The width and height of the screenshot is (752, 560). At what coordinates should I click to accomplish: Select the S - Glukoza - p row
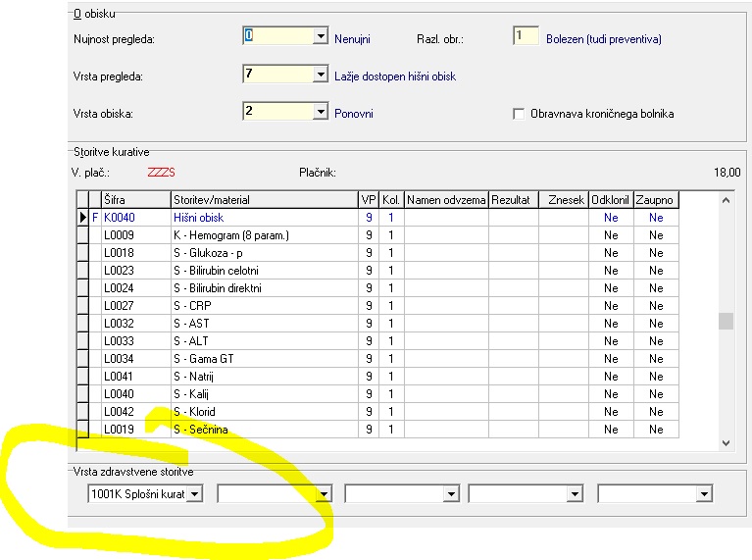(x=377, y=253)
